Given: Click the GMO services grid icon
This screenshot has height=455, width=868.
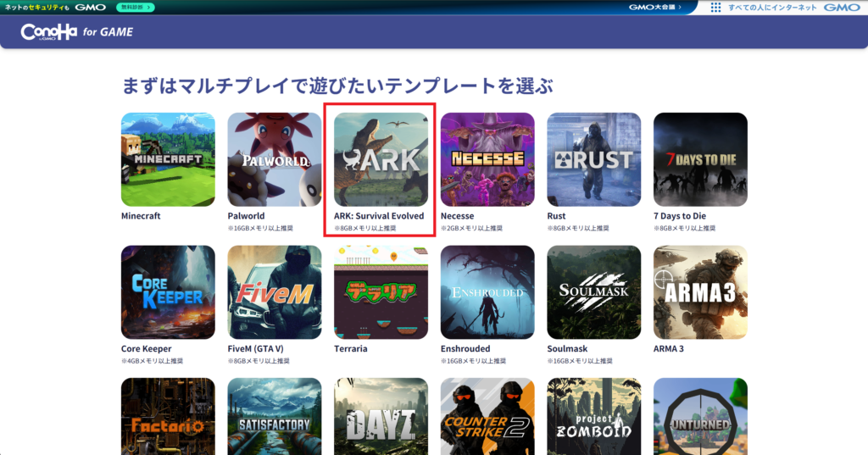Looking at the screenshot, I should tap(716, 7).
